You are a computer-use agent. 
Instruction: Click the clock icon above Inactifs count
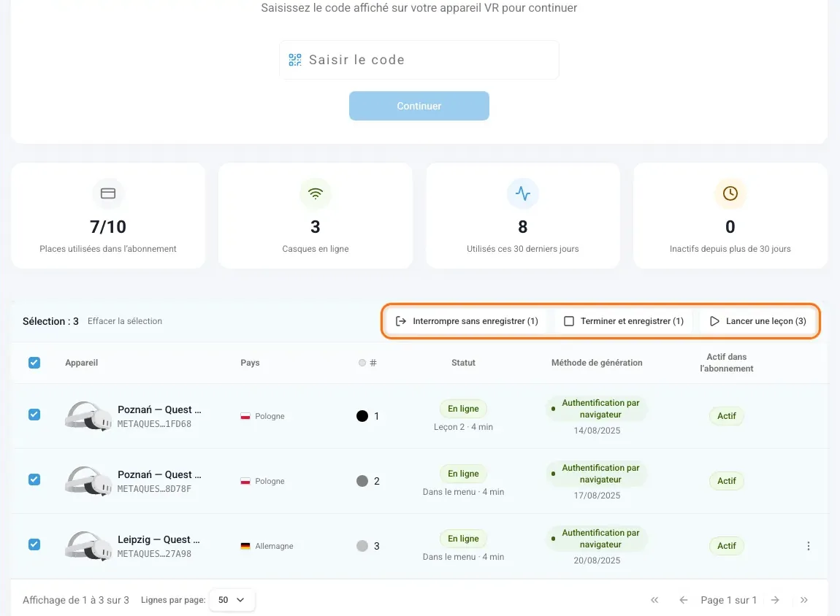tap(730, 193)
